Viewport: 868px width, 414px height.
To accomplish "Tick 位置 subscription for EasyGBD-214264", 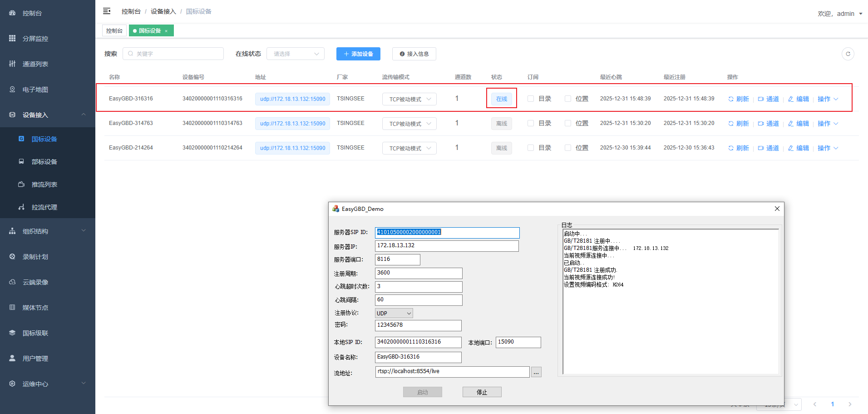I will click(x=568, y=148).
